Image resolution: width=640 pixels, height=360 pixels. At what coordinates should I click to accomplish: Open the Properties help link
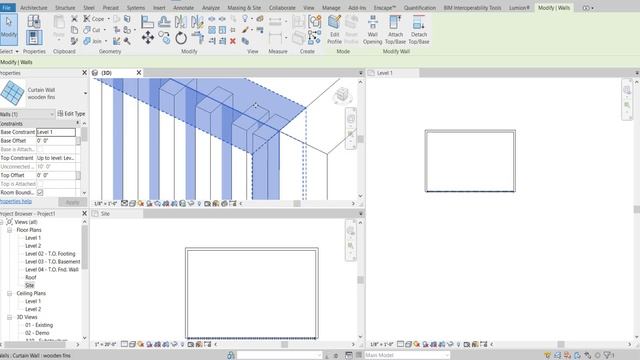coord(16,202)
